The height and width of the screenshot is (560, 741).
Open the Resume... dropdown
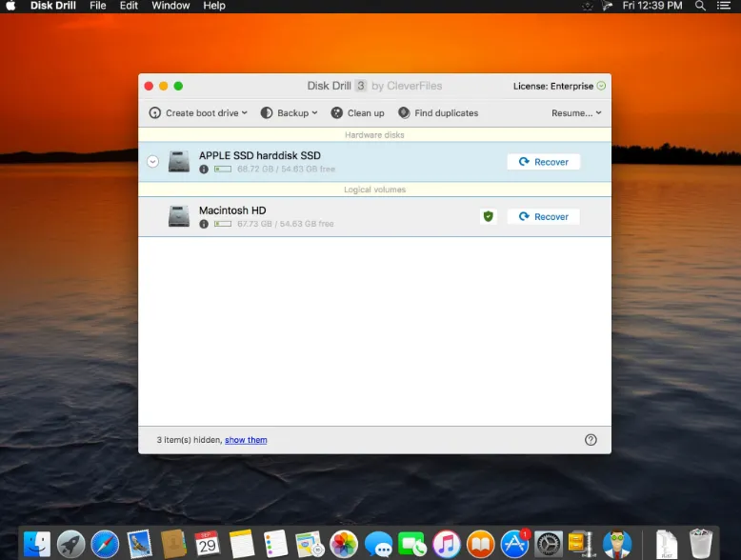tap(576, 113)
